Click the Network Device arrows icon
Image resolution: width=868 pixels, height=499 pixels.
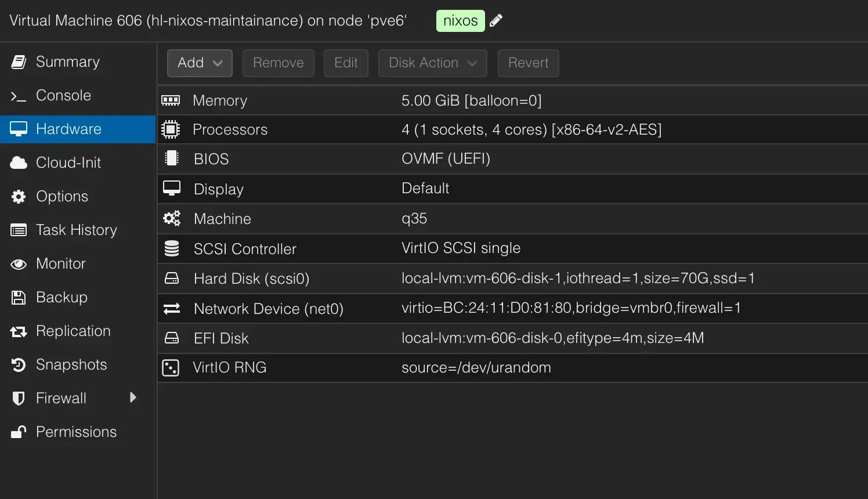coord(171,308)
